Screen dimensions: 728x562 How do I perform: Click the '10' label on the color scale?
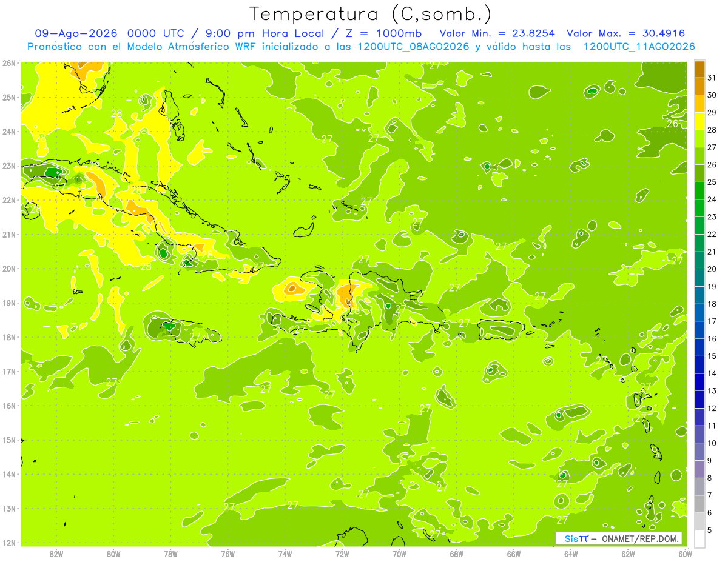pos(712,443)
